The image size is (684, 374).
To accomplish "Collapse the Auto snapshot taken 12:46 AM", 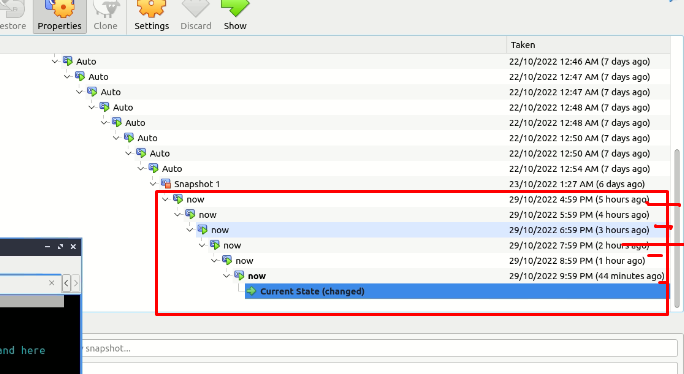I will tap(55, 62).
